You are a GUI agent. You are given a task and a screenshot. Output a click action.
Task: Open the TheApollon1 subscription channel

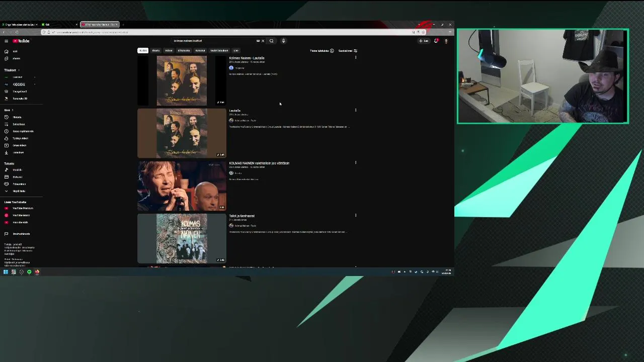(x=20, y=92)
